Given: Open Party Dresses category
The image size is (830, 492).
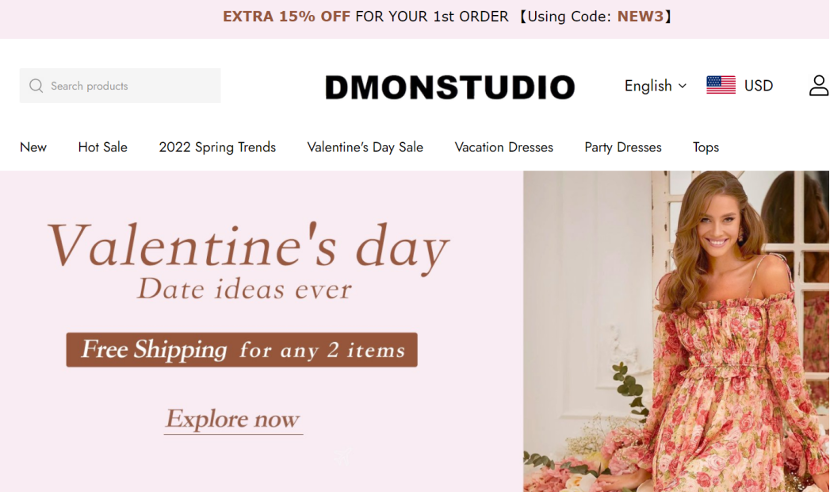Looking at the screenshot, I should click(x=623, y=147).
